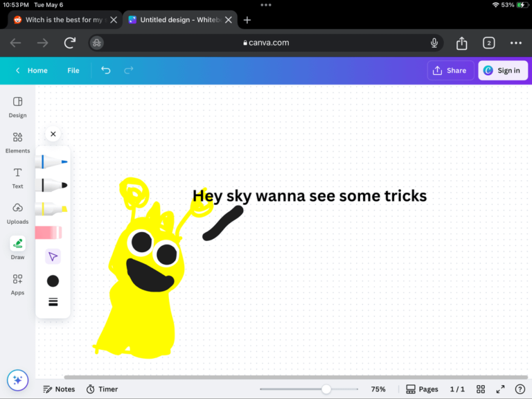The image size is (532, 399).
Task: Click the 75% zoom level
Action: pyautogui.click(x=378, y=389)
